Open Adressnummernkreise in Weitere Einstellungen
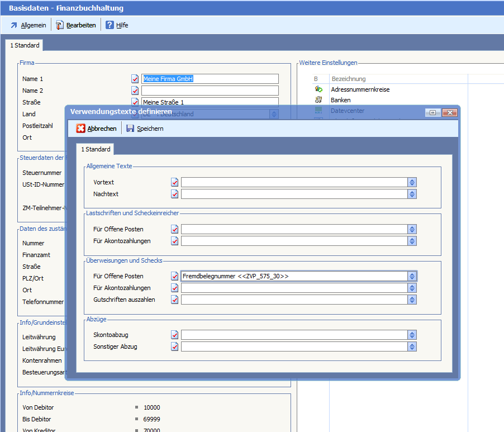Image resolution: width=504 pixels, height=432 pixels. point(360,89)
